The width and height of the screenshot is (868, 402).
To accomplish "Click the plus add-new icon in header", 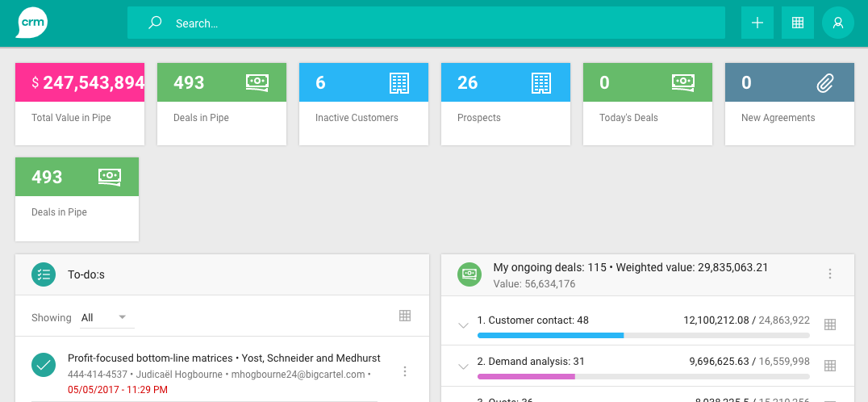I will click(x=757, y=23).
